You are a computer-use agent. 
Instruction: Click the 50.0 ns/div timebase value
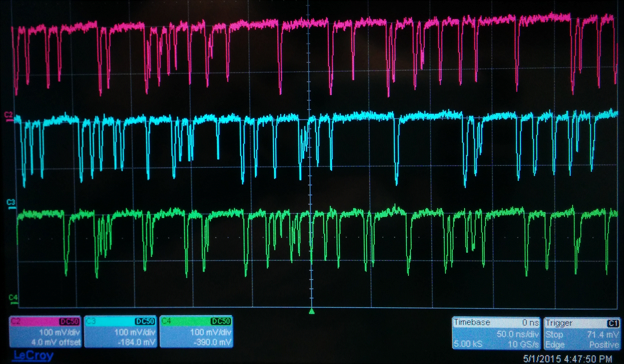point(518,334)
